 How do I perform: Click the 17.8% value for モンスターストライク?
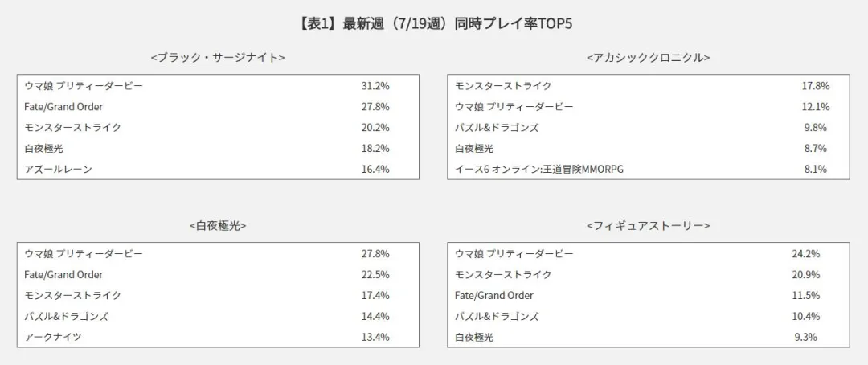click(x=816, y=86)
